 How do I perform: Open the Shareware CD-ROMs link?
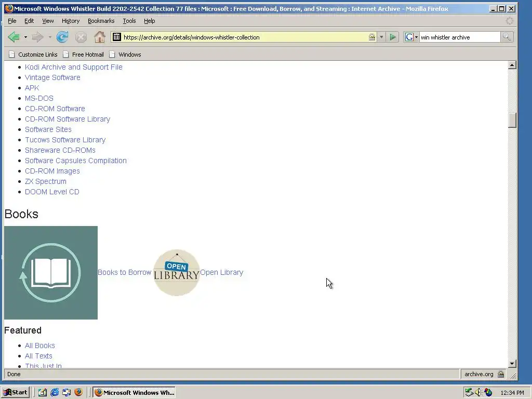tap(60, 150)
